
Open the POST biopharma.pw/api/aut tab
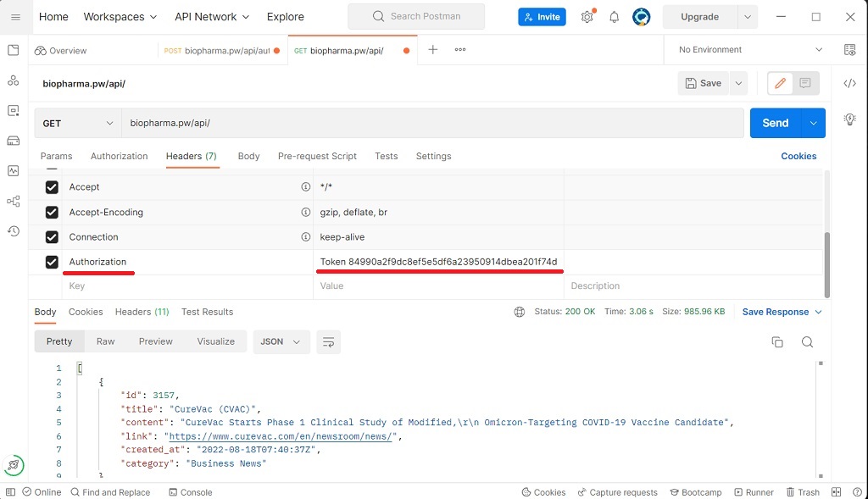(x=222, y=50)
